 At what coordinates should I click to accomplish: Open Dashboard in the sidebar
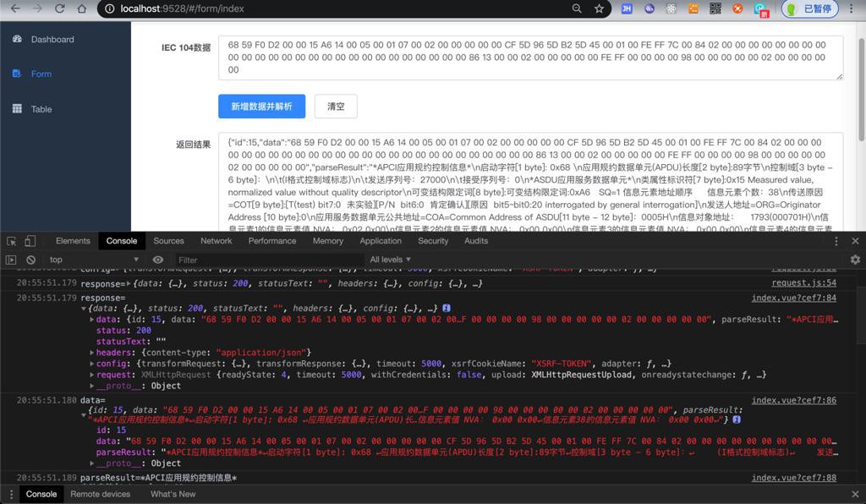52,39
